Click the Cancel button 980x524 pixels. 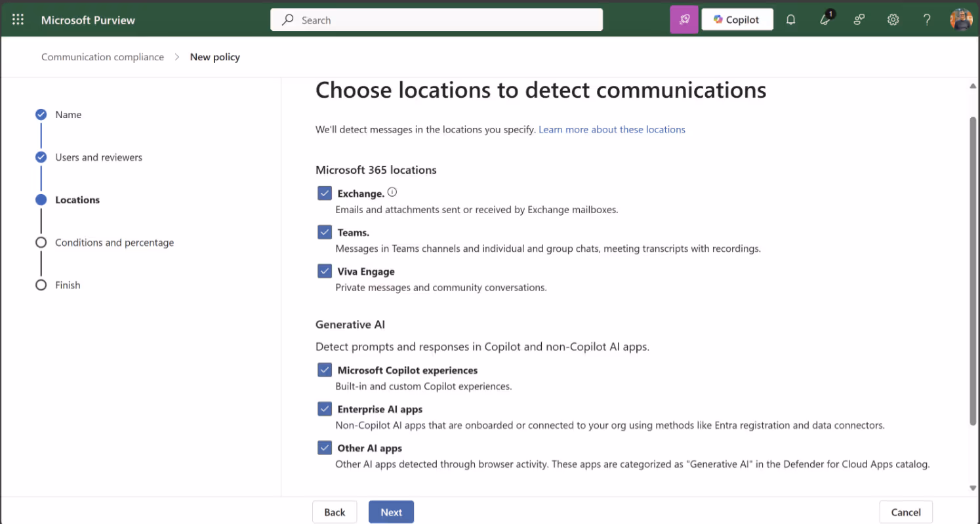(x=906, y=512)
